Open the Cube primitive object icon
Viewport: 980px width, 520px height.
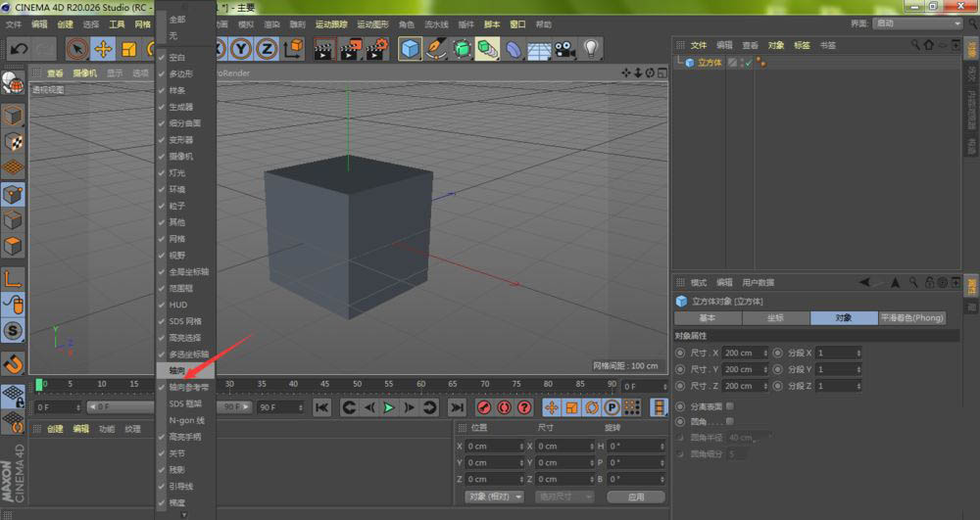coord(410,49)
